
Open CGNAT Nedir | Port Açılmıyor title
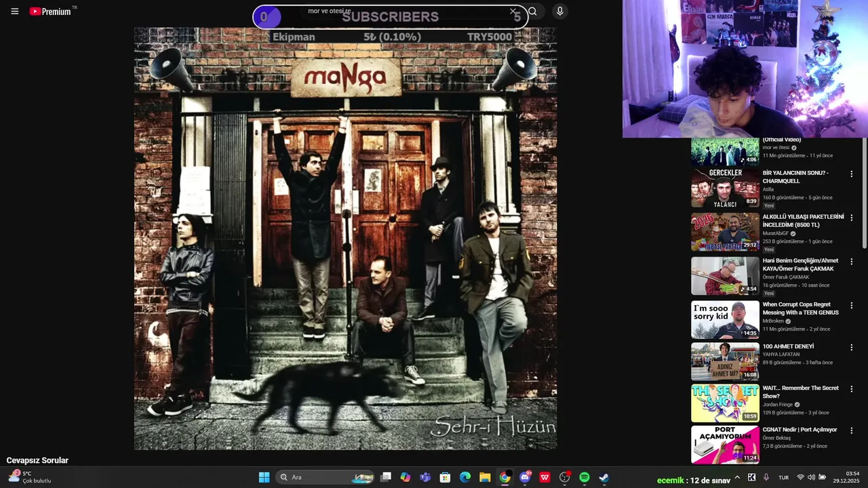pyautogui.click(x=800, y=430)
